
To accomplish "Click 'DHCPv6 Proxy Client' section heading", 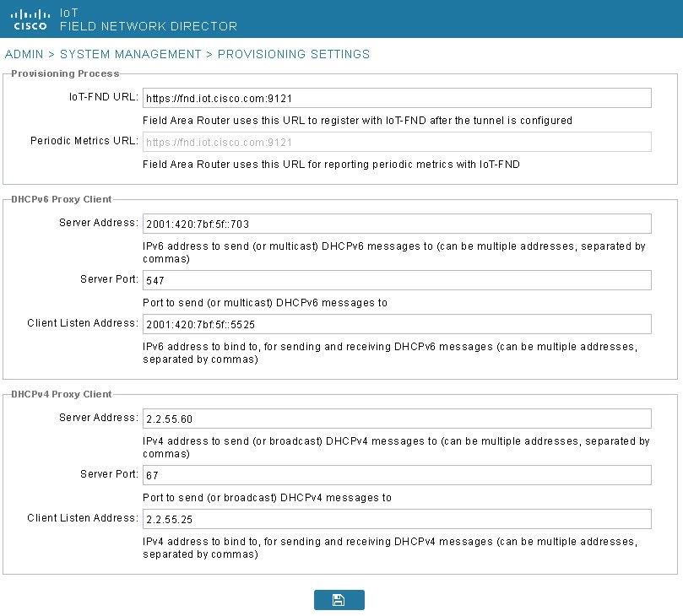I will pos(62,199).
